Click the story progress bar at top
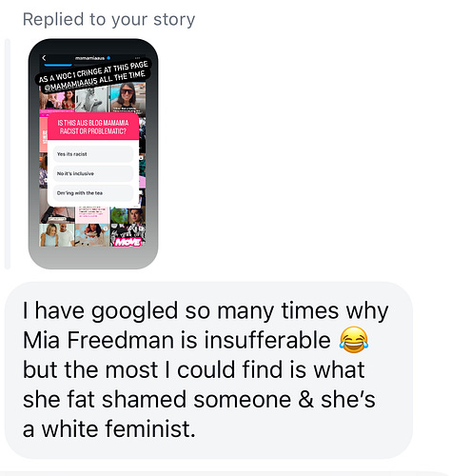451x476 pixels. pos(58,65)
